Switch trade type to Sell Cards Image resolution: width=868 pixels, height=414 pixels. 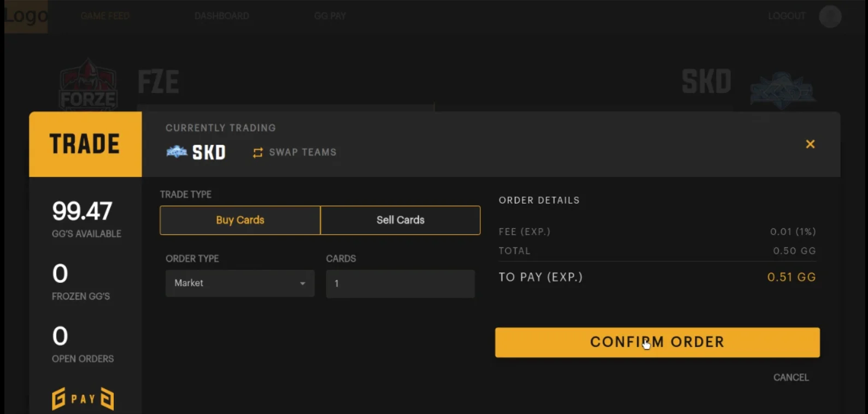[x=400, y=220]
